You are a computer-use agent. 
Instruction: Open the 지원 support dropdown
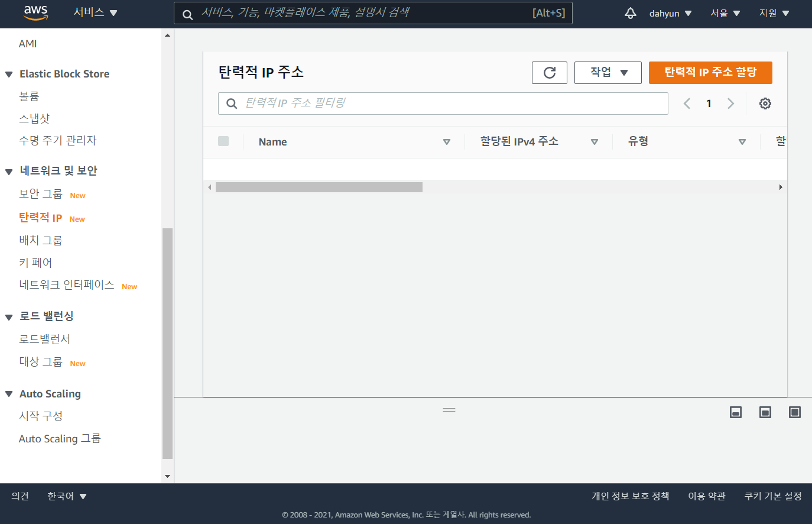[x=774, y=13]
